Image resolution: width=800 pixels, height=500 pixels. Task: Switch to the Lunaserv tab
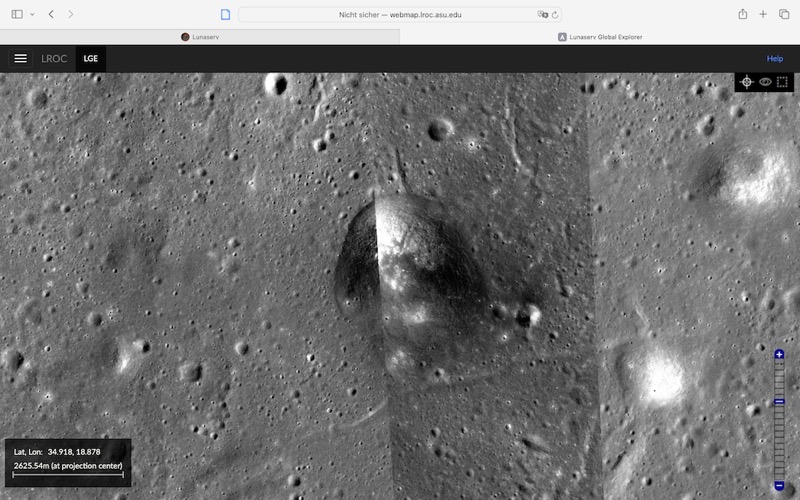coord(200,37)
